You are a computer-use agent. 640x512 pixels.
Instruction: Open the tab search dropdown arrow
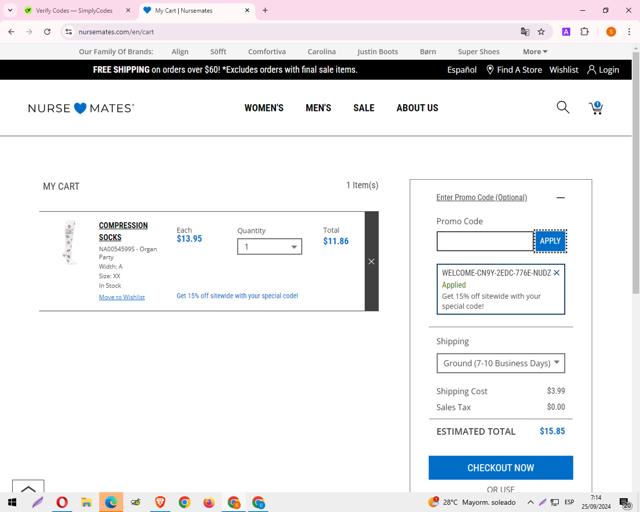point(10,10)
